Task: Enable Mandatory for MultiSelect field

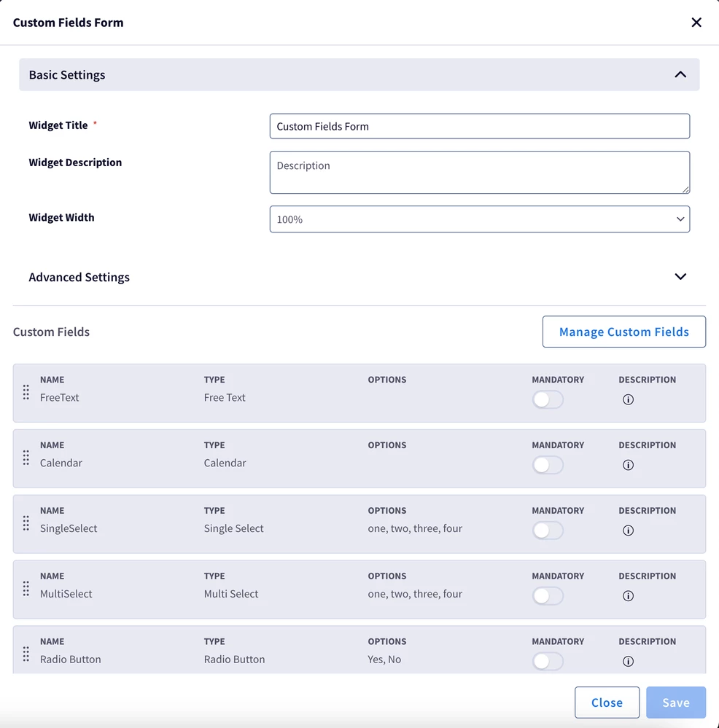Action: 548,595
